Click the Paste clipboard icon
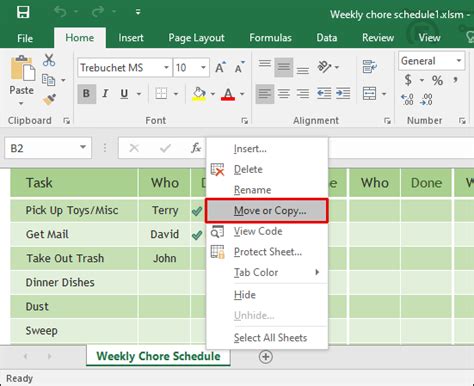Viewport: 474px width, 386px height. (x=22, y=68)
